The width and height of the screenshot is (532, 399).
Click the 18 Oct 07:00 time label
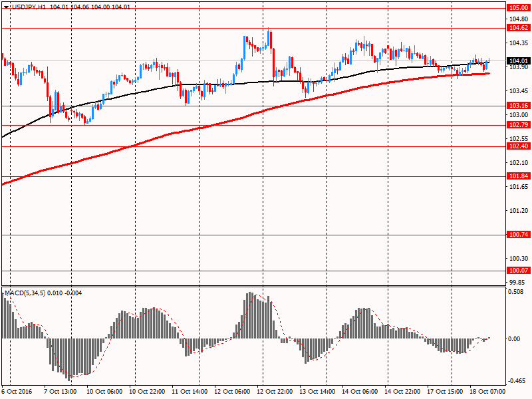(x=487, y=391)
